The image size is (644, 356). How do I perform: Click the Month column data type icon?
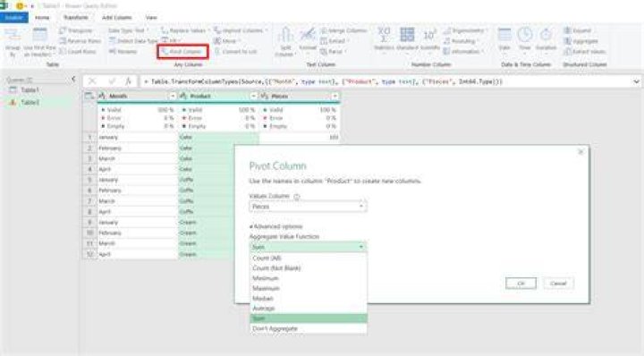[x=102, y=96]
